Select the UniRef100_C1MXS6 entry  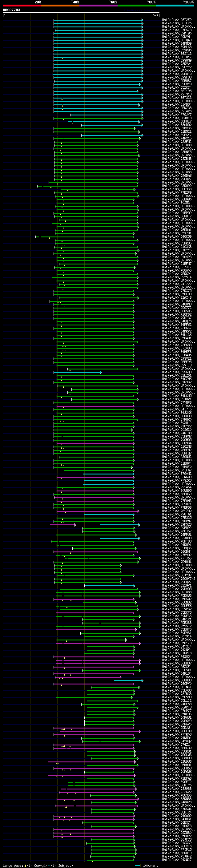coord(177,128)
